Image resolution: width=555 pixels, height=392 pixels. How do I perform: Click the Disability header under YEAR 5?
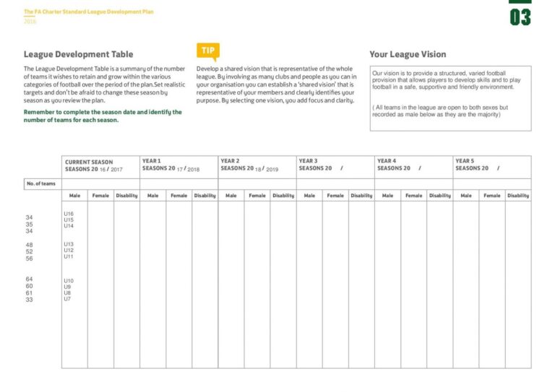coord(517,196)
